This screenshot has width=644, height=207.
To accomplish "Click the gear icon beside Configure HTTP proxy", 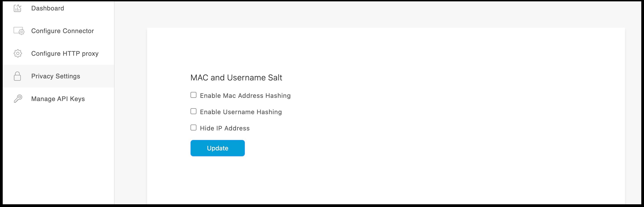I will 17,53.
